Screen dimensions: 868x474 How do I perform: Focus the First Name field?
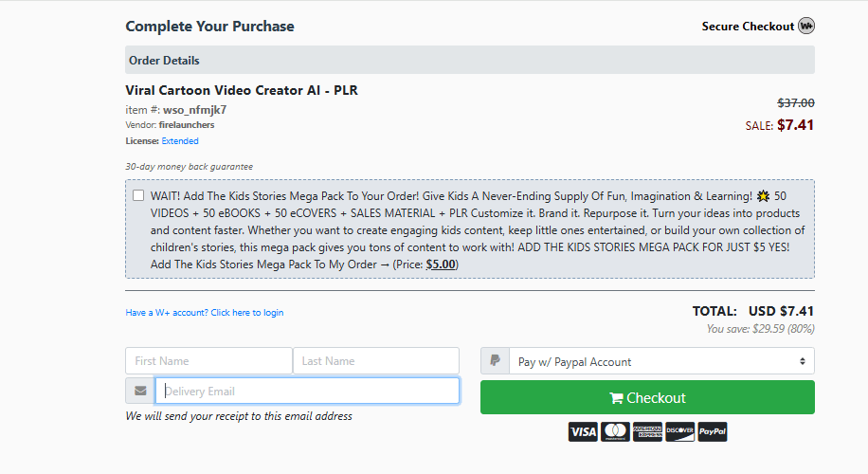click(x=208, y=361)
